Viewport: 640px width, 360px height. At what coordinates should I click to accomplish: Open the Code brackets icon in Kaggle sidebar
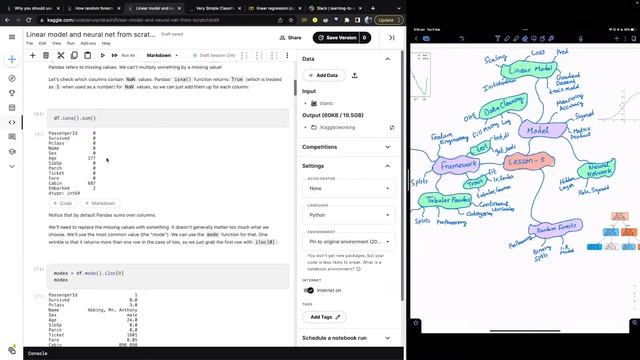tap(12, 122)
